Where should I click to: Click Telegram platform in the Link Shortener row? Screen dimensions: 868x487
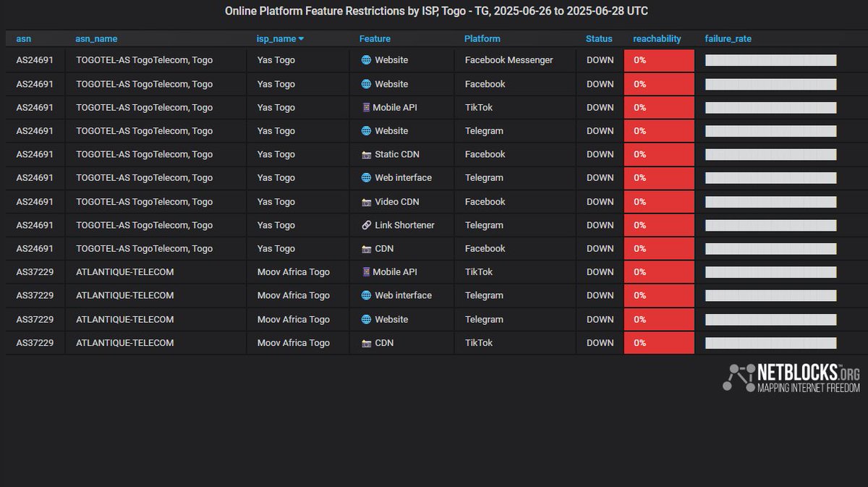point(484,225)
